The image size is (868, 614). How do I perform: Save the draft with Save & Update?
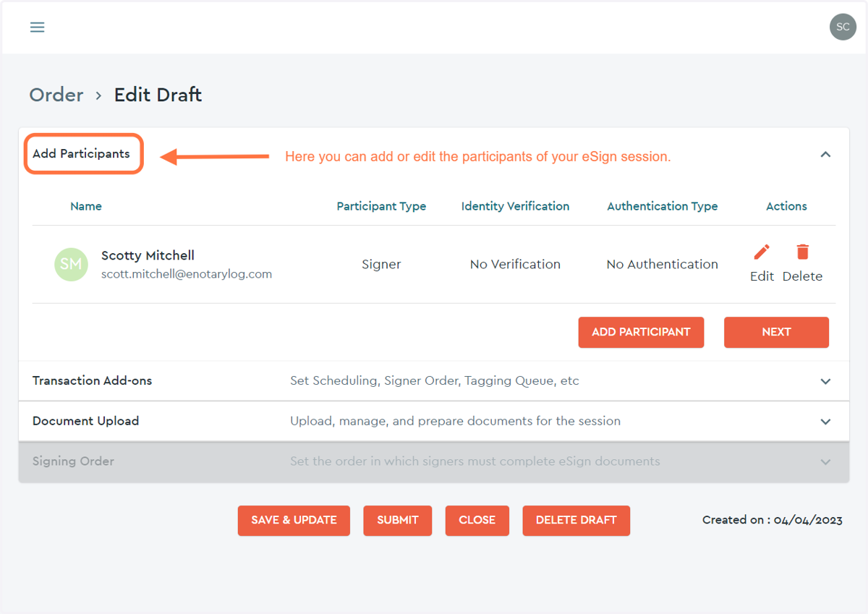pyautogui.click(x=294, y=520)
